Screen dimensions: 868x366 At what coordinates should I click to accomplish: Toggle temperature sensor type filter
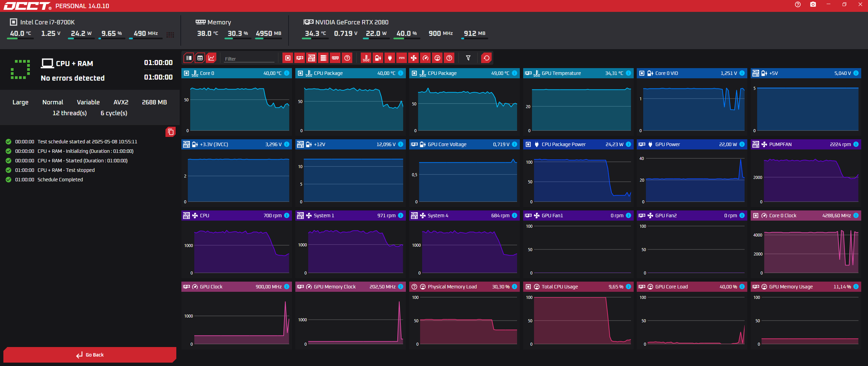coord(366,58)
